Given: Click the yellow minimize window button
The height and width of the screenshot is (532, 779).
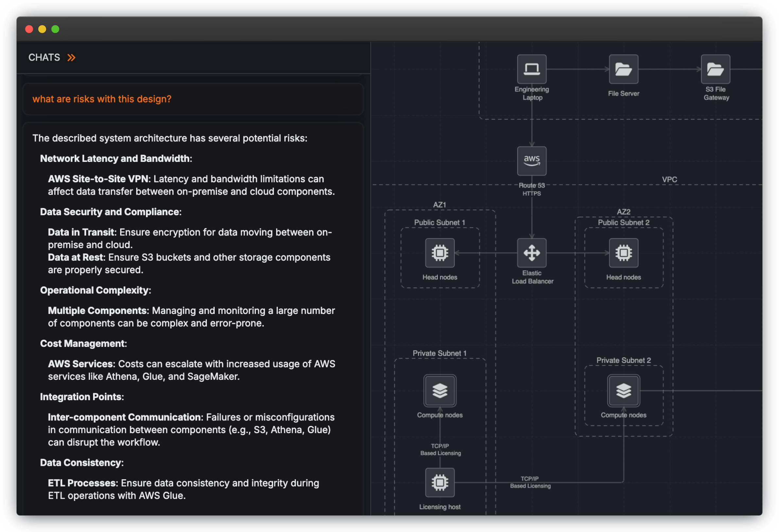Looking at the screenshot, I should pos(42,29).
